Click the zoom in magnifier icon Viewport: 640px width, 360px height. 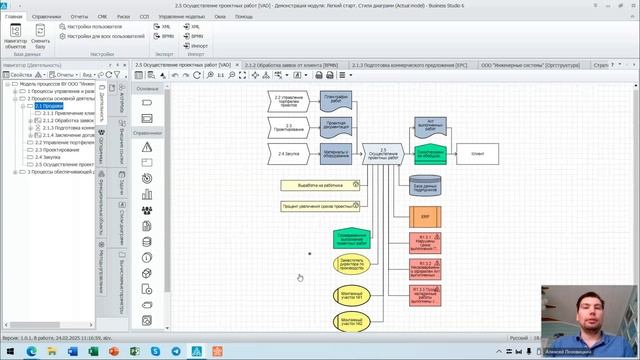click(x=210, y=75)
